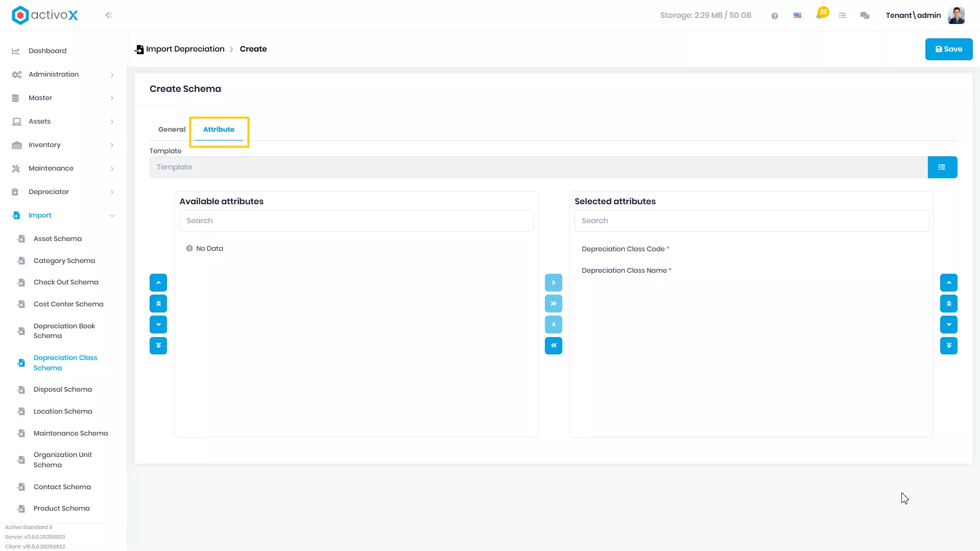Open Disposal Schema

click(63, 389)
